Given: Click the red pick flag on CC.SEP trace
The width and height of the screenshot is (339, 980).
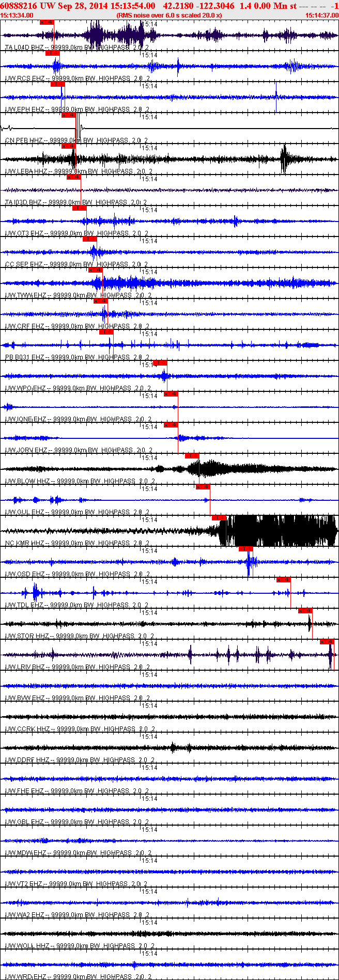Looking at the screenshot, I should pos(90,239).
